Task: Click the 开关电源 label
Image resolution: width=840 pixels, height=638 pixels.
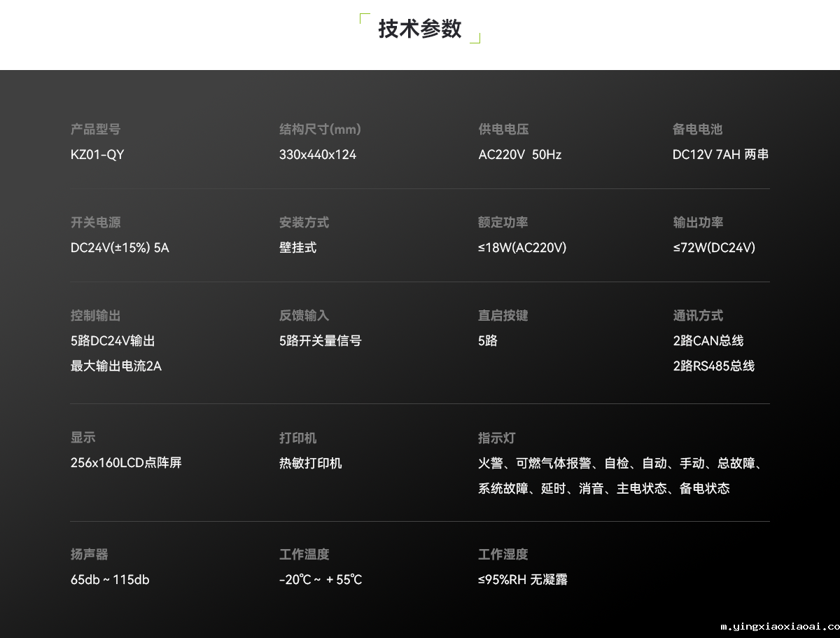Action: [95, 223]
